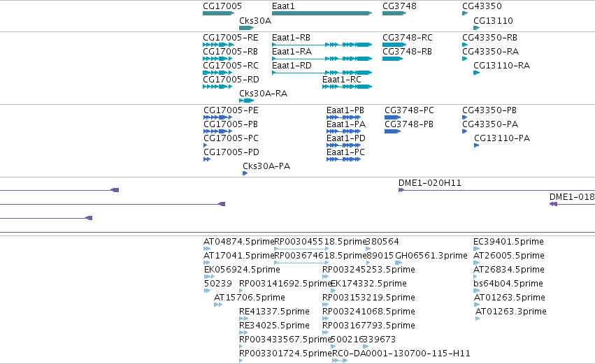
Task: Select the GH06561.3prime EST
Action: [399, 263]
